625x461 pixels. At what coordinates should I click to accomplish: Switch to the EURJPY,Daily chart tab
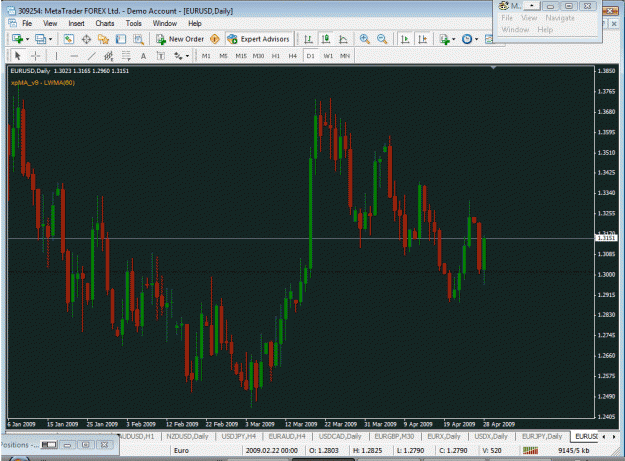point(542,436)
